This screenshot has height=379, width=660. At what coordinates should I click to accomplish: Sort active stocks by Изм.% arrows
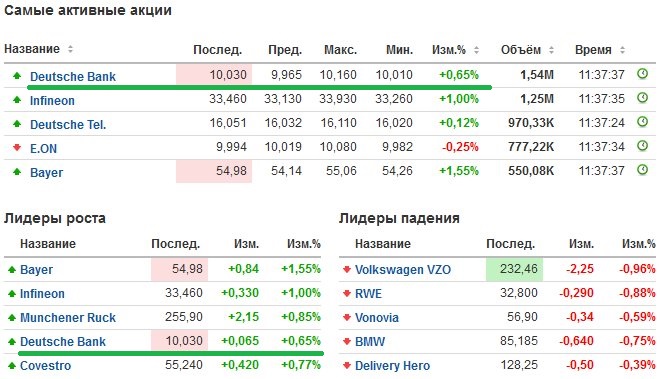pyautogui.click(x=476, y=50)
